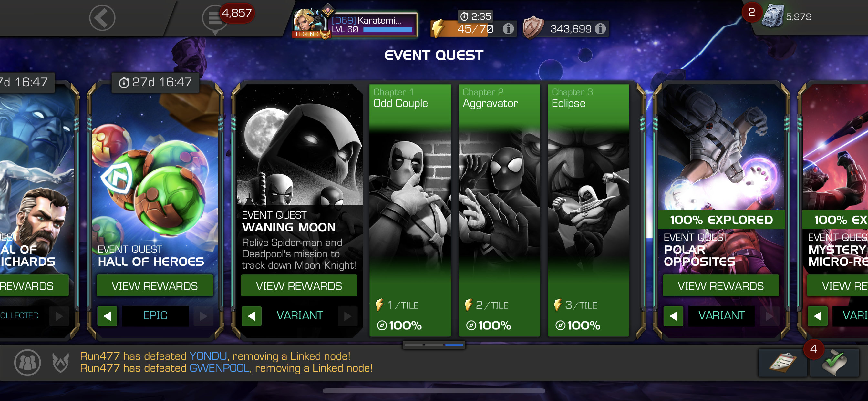Tap the energy info icon beside 45/70
This screenshot has width=868, height=401.
[x=508, y=29]
